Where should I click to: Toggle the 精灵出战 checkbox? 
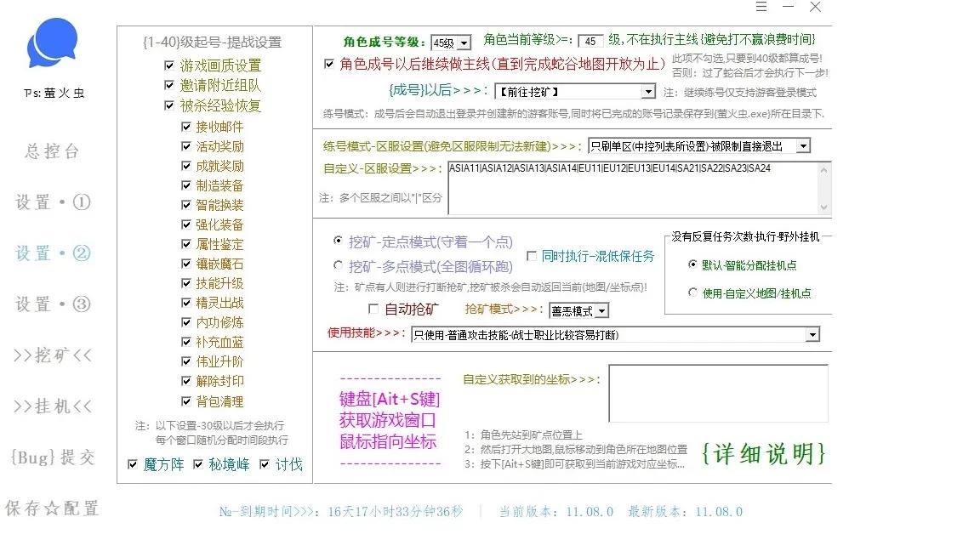[185, 303]
